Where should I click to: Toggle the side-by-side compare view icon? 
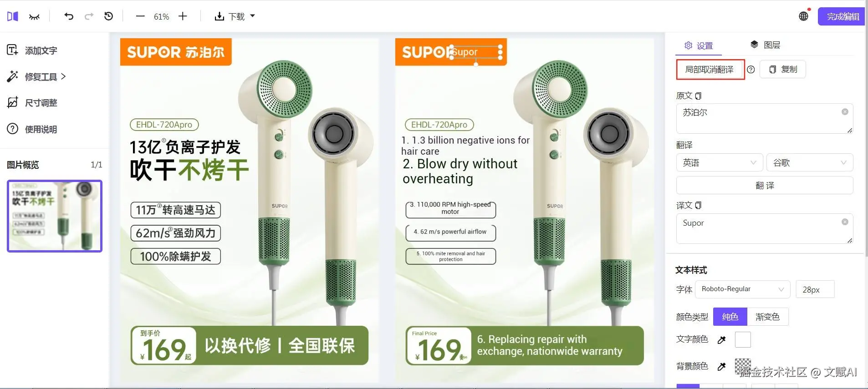(13, 16)
